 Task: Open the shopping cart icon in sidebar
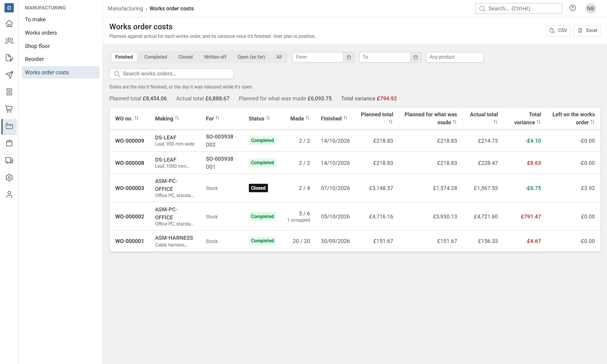click(x=9, y=109)
